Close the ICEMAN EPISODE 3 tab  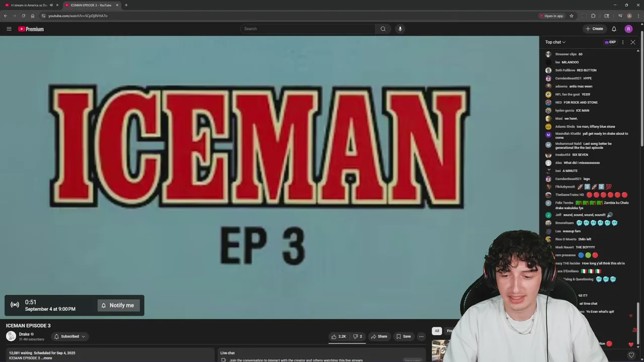pyautogui.click(x=117, y=5)
